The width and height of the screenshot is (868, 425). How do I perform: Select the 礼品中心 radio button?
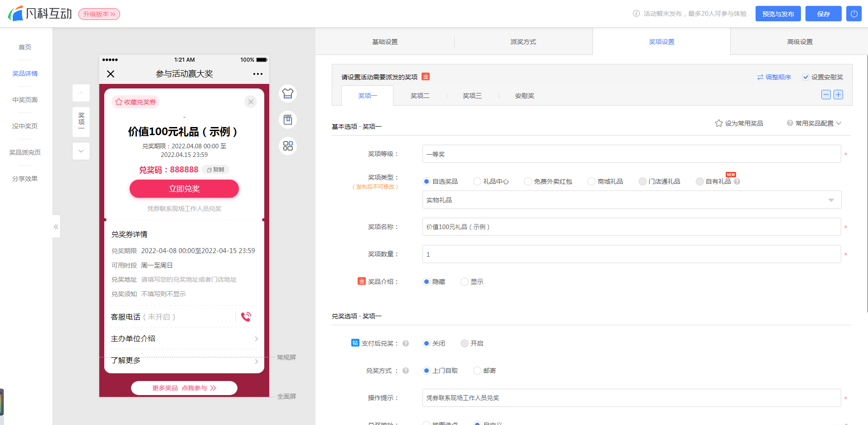coord(477,181)
